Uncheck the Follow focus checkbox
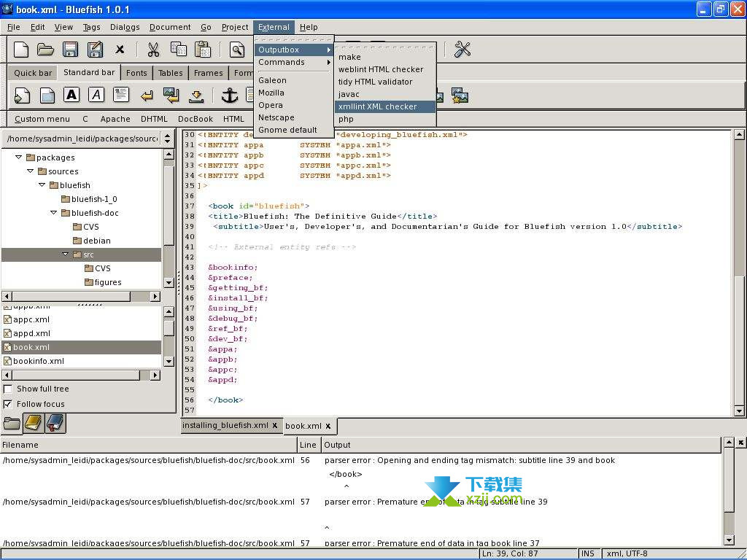 (x=8, y=404)
